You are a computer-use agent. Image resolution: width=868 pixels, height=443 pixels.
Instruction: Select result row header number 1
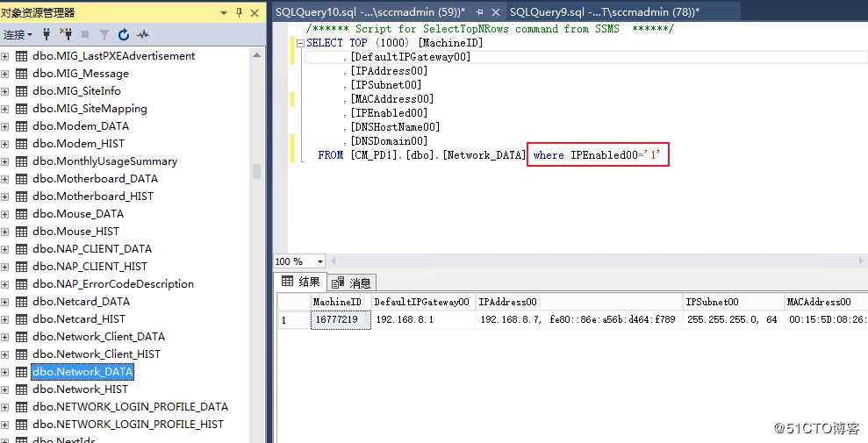294,319
